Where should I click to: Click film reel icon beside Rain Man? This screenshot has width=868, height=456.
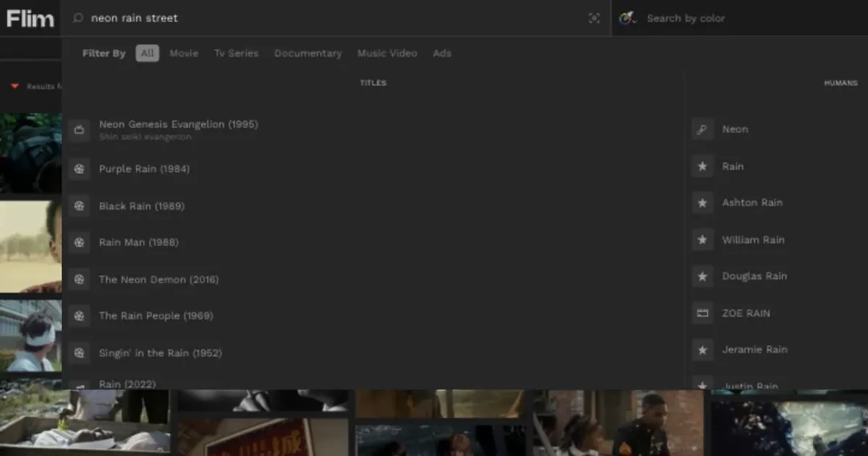pos(80,242)
